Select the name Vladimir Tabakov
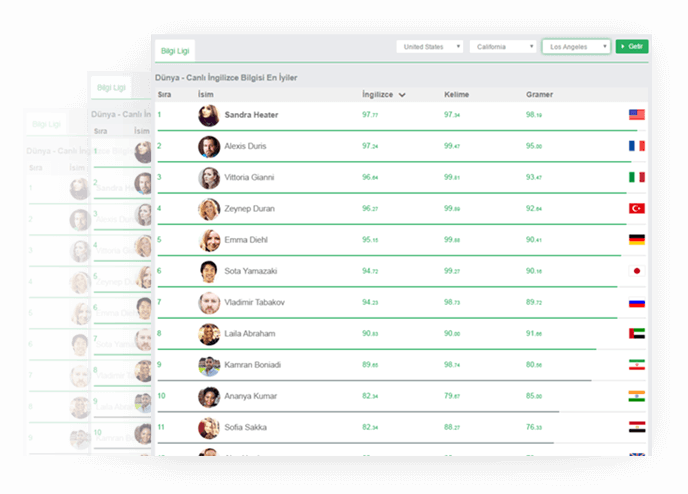The height and width of the screenshot is (494, 688). click(x=254, y=302)
